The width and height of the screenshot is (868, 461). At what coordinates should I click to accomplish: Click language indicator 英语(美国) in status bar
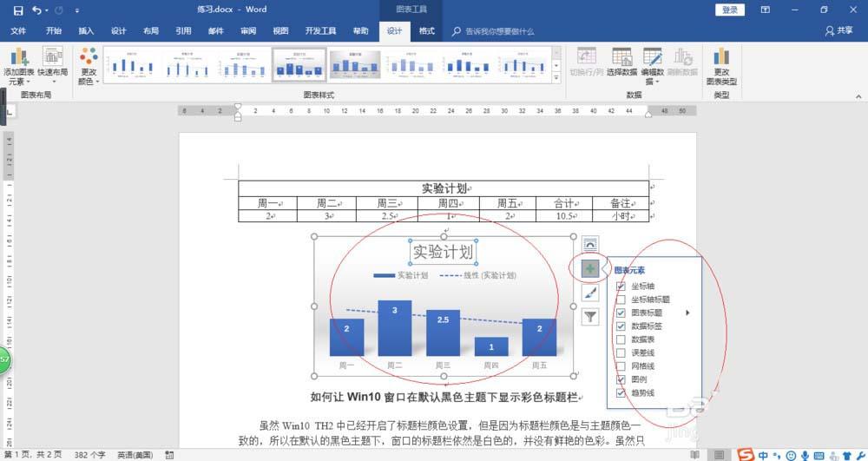[135, 454]
